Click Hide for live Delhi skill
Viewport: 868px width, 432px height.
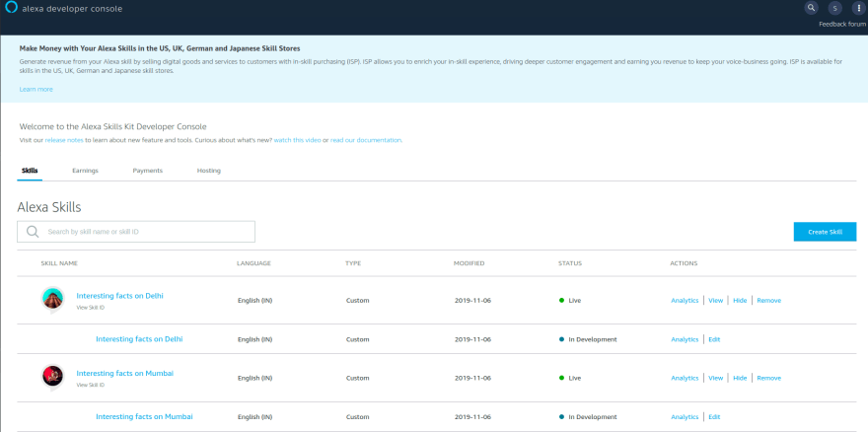[740, 301]
